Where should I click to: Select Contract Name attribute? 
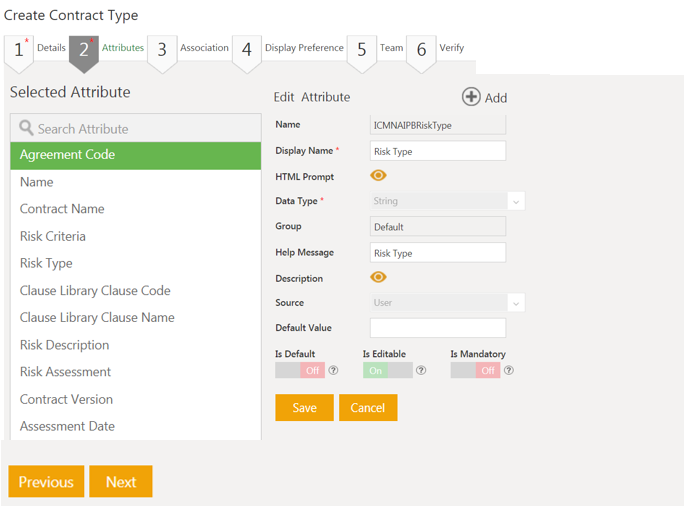pos(136,209)
